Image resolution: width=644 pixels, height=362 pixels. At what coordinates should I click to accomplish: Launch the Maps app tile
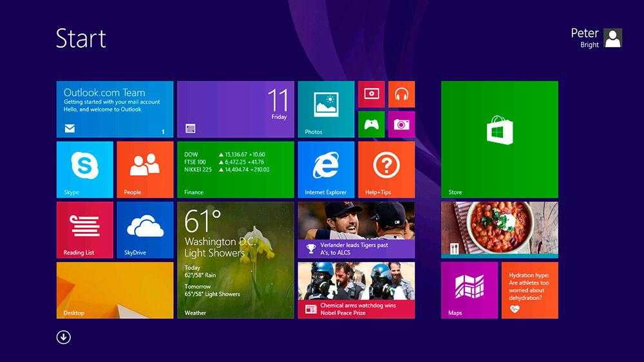pos(469,290)
